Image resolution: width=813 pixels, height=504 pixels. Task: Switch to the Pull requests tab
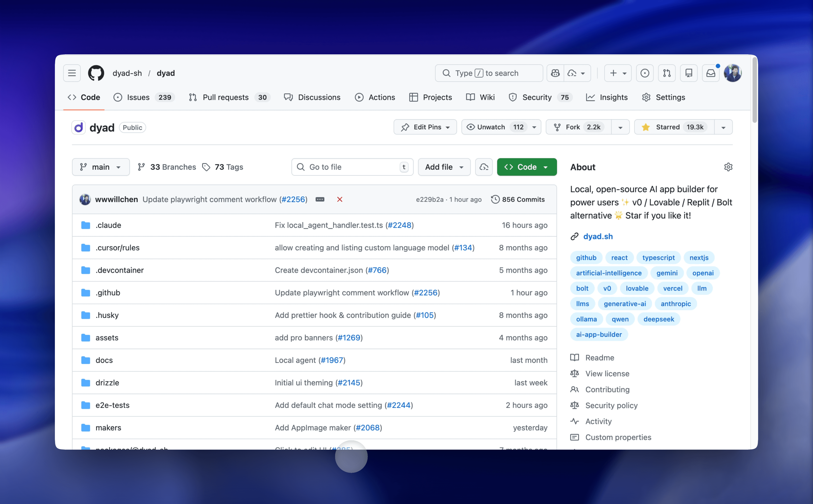[226, 97]
